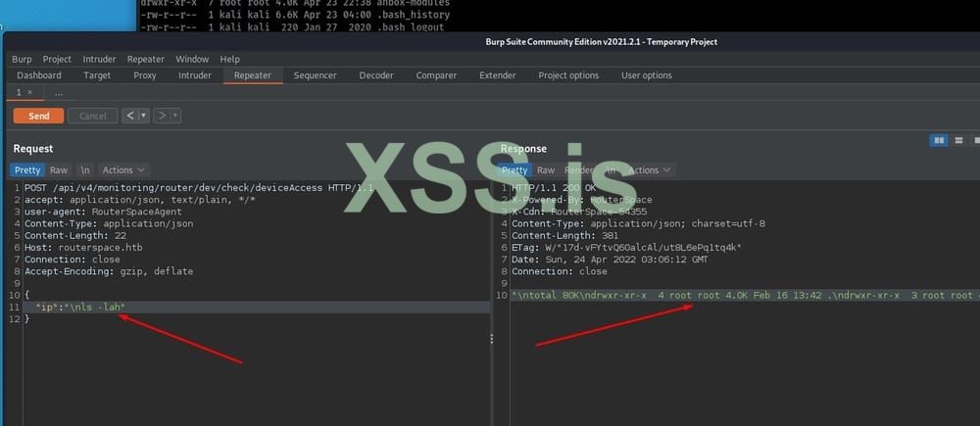Image resolution: width=980 pixels, height=426 pixels.
Task: Click the Cancel button
Action: (92, 117)
